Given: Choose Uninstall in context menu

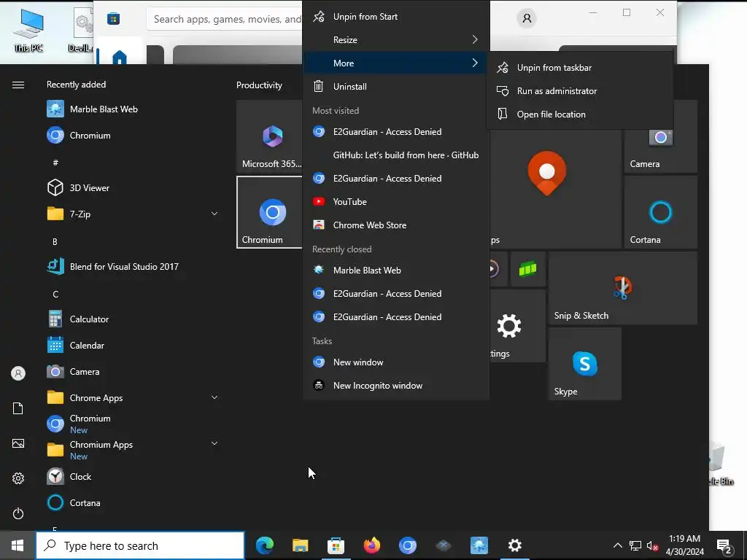Looking at the screenshot, I should (x=396, y=87).
